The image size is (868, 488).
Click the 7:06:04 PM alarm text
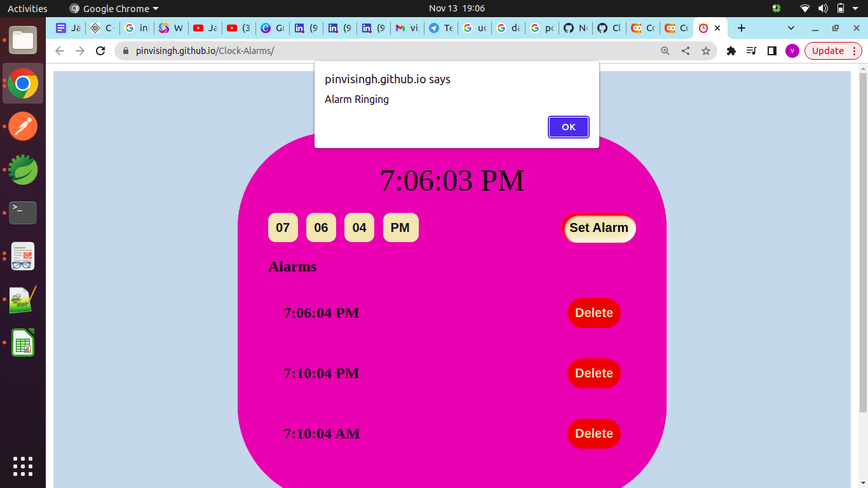coord(322,313)
